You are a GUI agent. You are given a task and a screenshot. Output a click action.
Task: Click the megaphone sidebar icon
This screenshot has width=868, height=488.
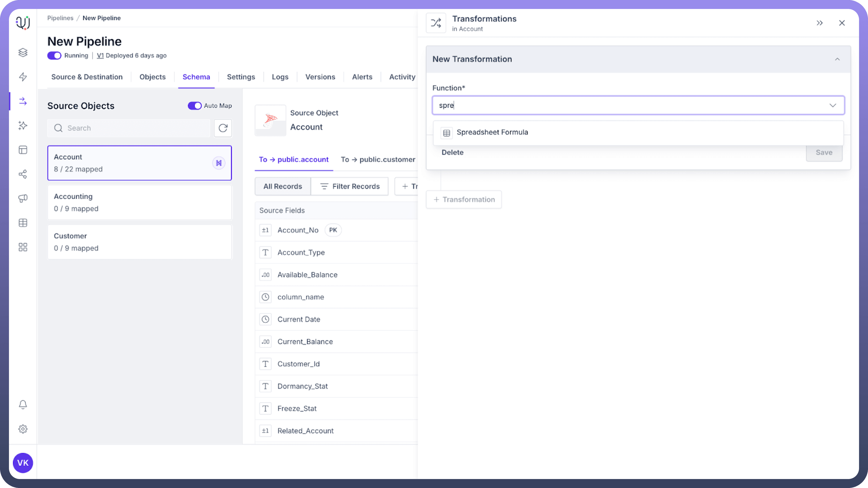[23, 198]
